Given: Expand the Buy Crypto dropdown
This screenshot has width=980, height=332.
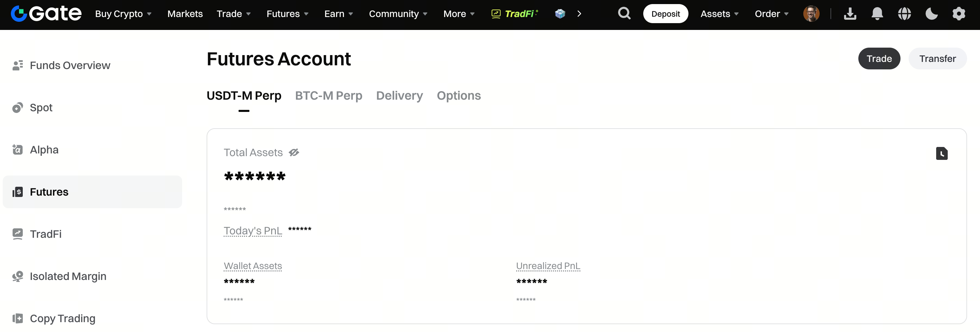Looking at the screenshot, I should 123,14.
